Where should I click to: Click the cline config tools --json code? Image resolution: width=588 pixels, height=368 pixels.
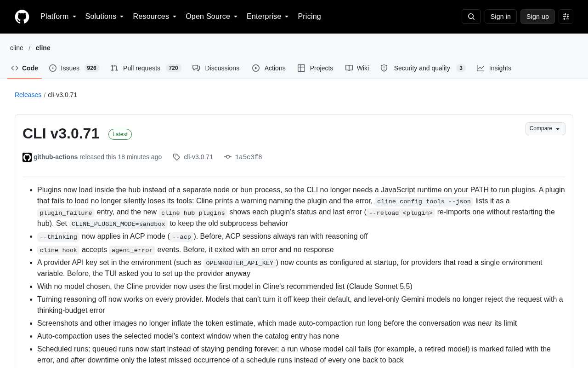(424, 201)
